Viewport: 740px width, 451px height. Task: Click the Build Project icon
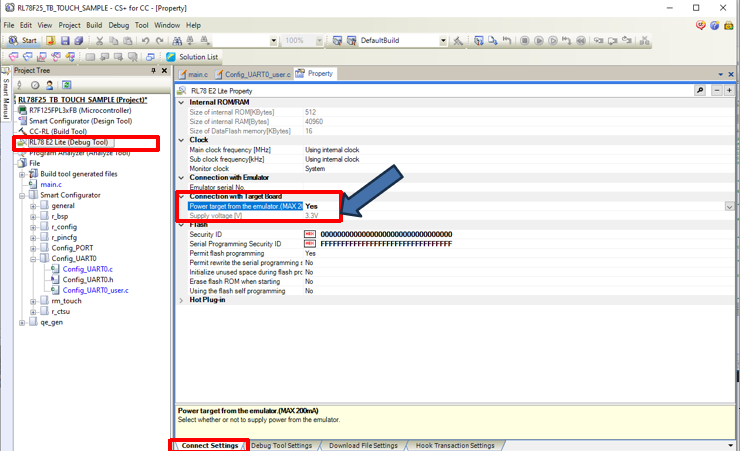337,41
